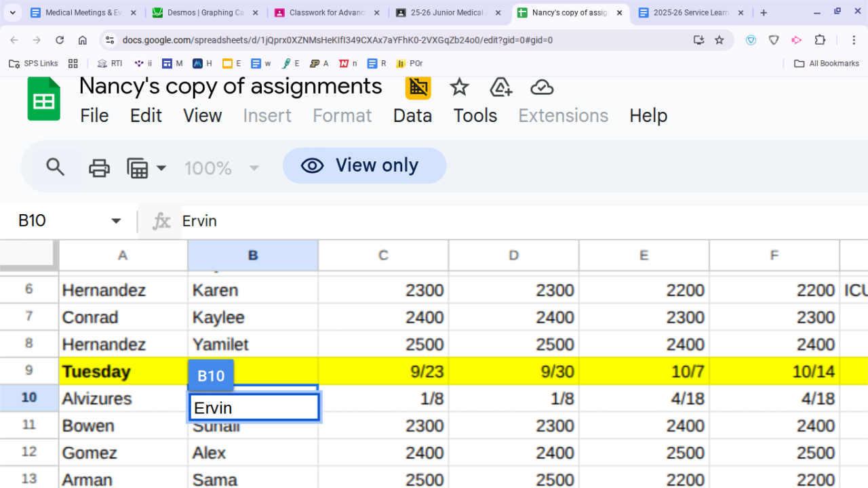868x488 pixels.
Task: Open the Chrome extensions puzzle icon
Action: (820, 40)
